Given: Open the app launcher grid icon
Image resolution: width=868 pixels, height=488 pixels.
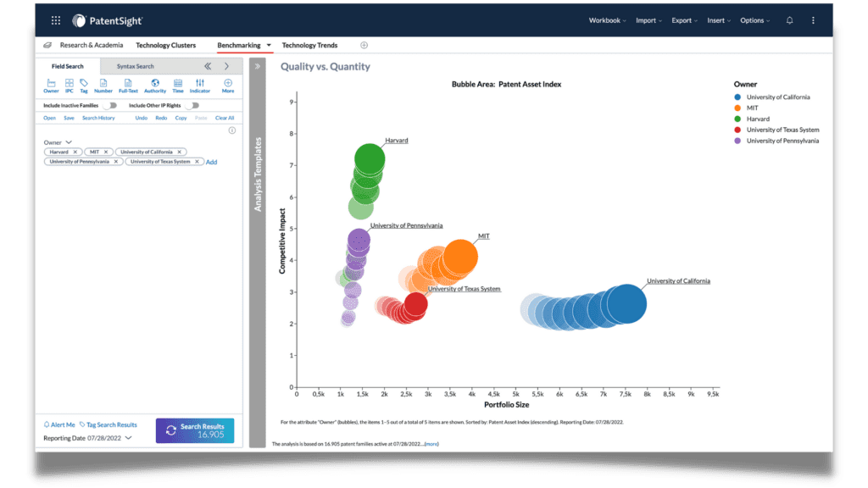Looking at the screenshot, I should pyautogui.click(x=56, y=20).
